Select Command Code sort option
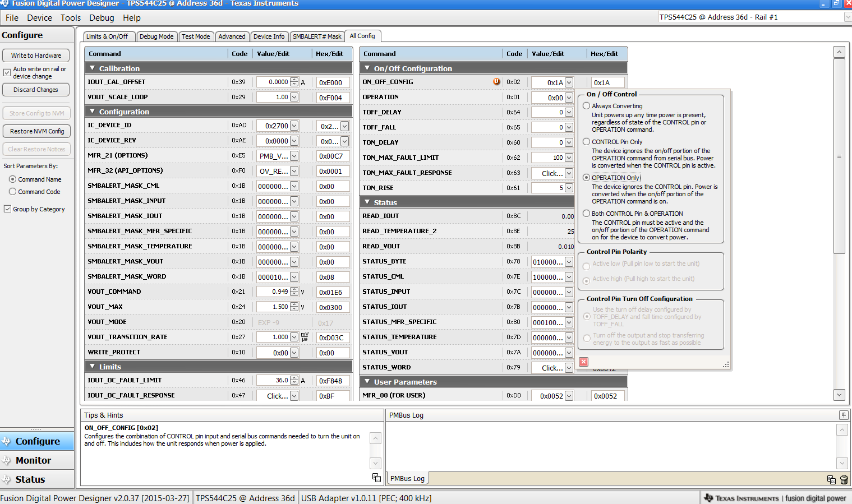Viewport: 852px width, 504px height. coord(12,192)
